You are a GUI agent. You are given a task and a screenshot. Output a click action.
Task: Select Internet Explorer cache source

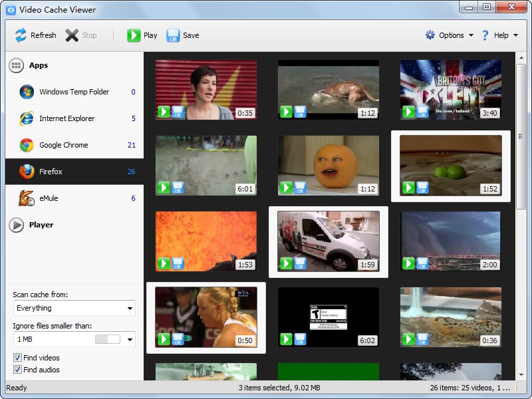coord(74,118)
